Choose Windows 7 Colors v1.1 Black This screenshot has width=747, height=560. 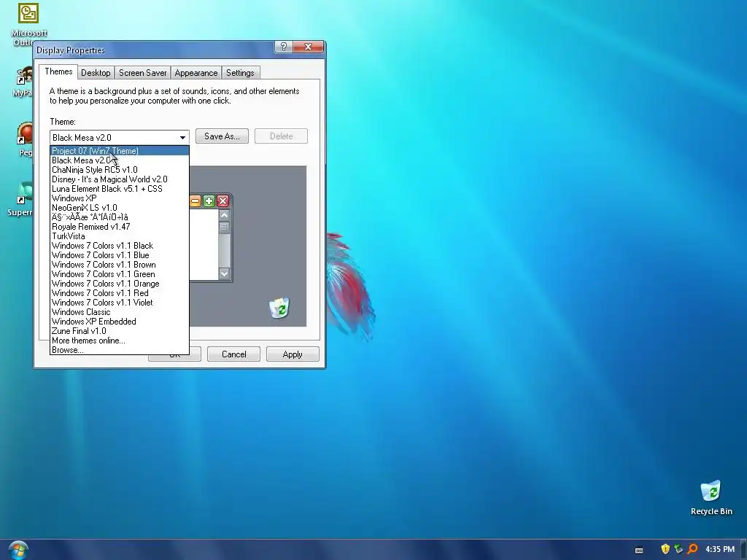120,246
